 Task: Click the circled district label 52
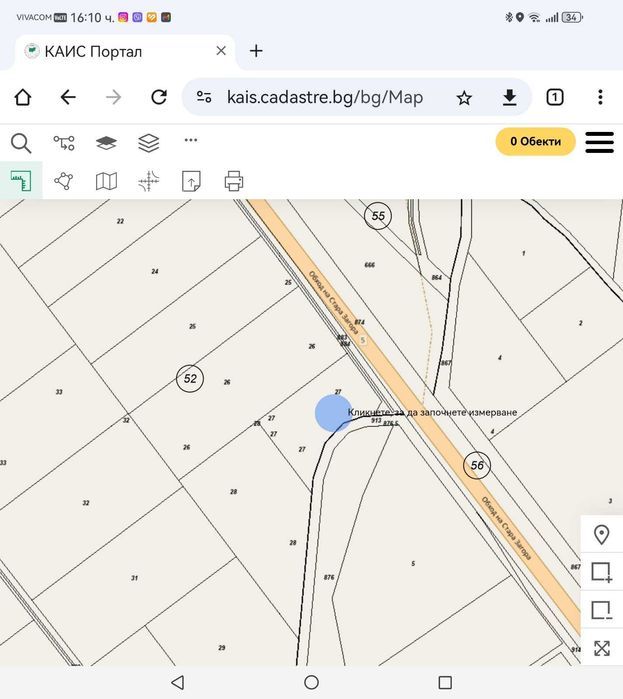pyautogui.click(x=190, y=378)
